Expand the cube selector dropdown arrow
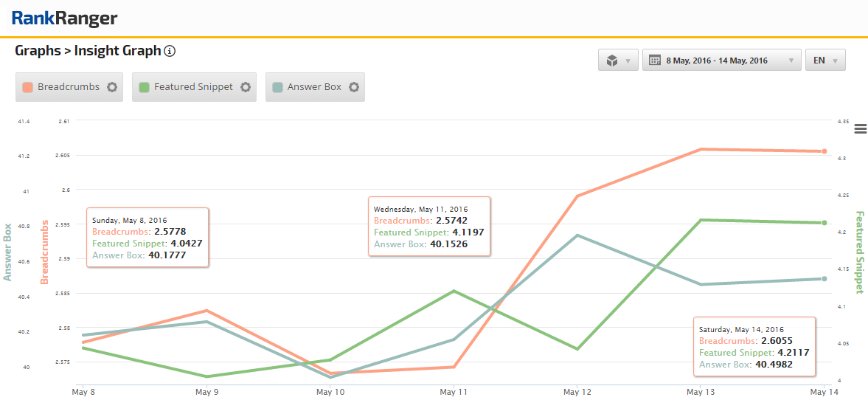Screen dimensions: 868x400 coord(628,61)
